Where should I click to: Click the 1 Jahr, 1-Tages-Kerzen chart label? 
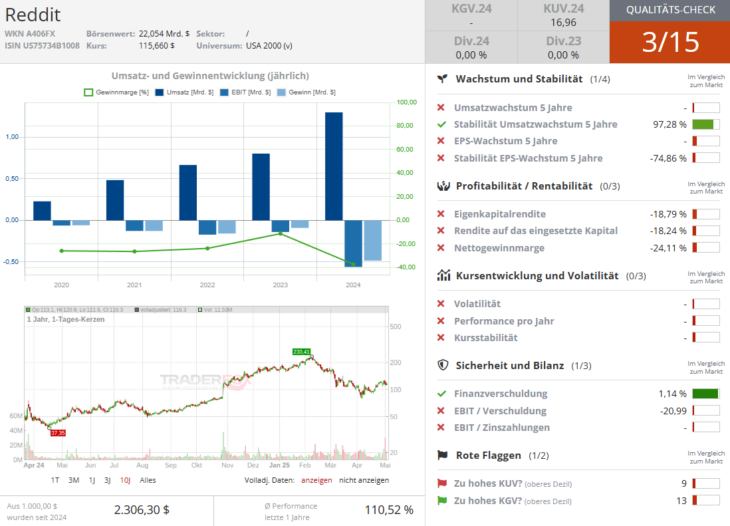click(x=66, y=319)
